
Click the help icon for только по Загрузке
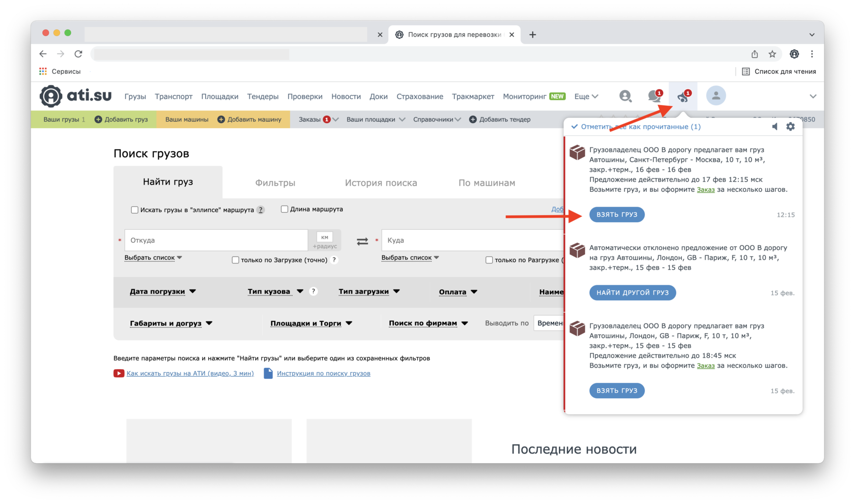pyautogui.click(x=334, y=260)
